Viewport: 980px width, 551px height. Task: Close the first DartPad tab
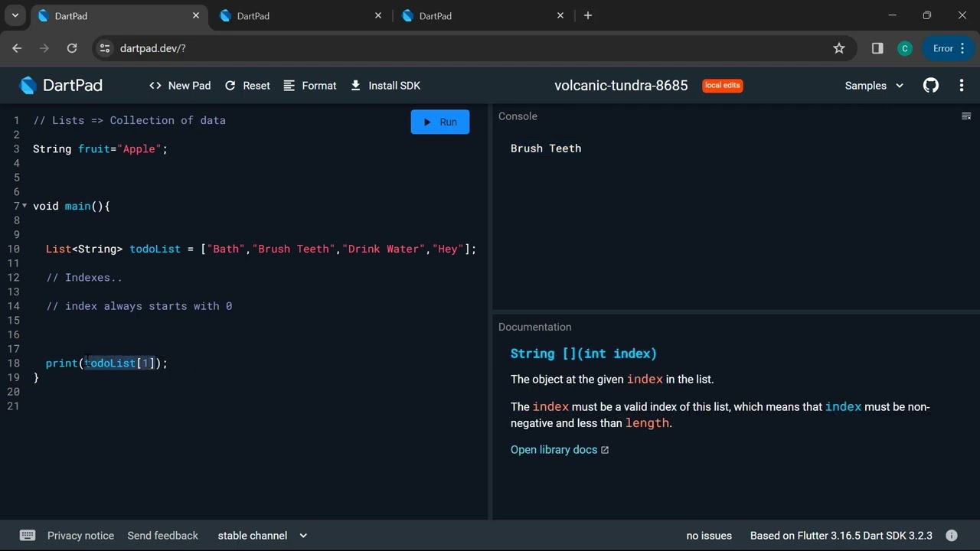196,15
